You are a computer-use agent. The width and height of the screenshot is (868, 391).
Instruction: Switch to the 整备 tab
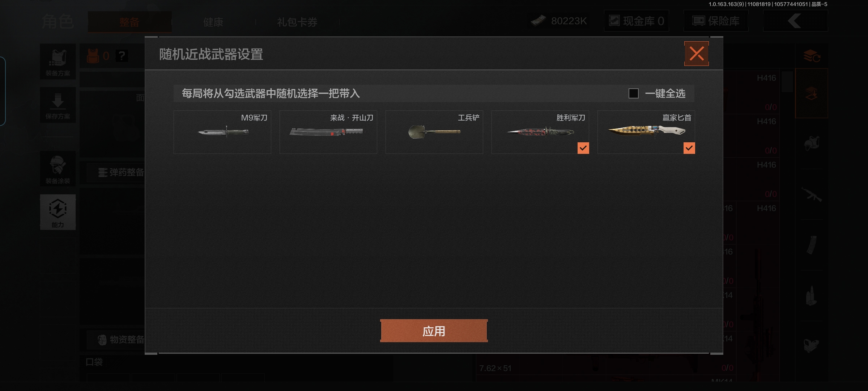pyautogui.click(x=129, y=22)
